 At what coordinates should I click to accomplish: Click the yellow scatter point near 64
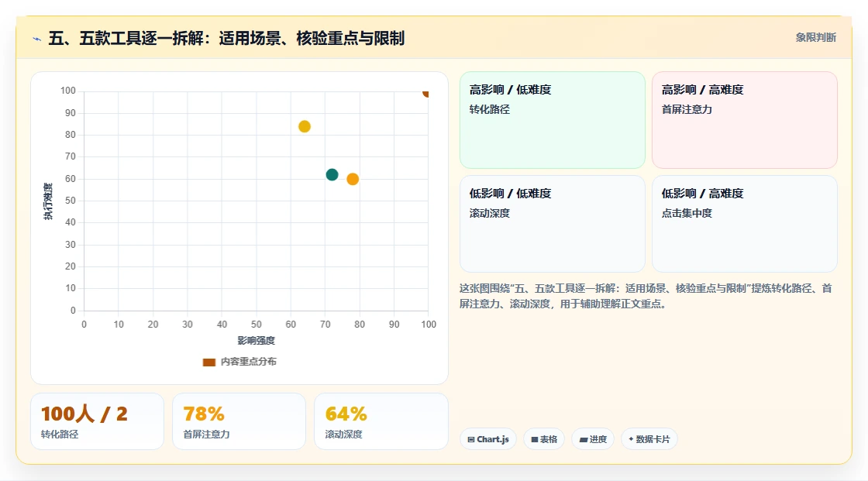305,127
